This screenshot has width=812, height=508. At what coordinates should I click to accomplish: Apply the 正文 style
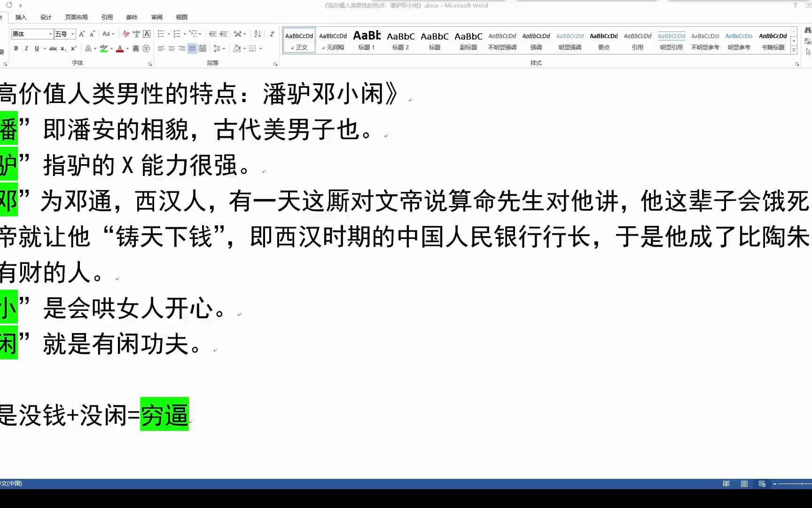(x=299, y=40)
